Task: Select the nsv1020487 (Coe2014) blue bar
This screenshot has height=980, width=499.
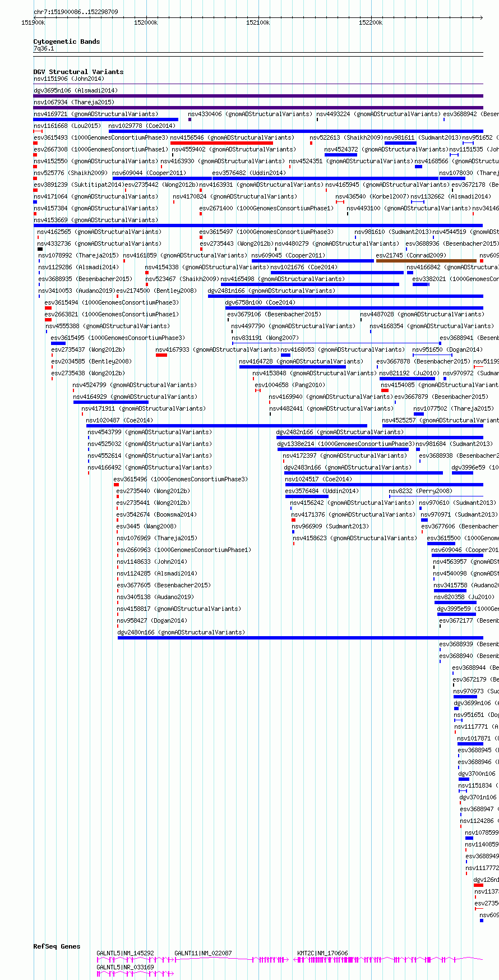Action: click(227, 426)
